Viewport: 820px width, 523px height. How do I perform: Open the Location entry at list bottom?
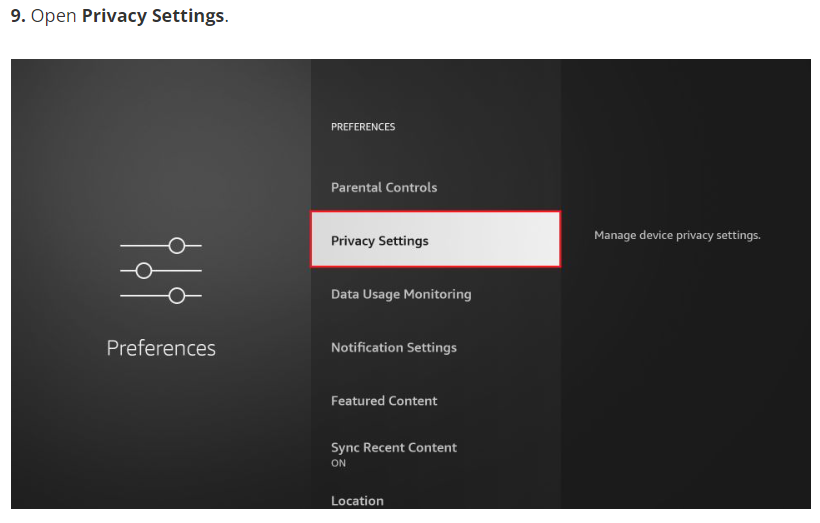tap(357, 500)
